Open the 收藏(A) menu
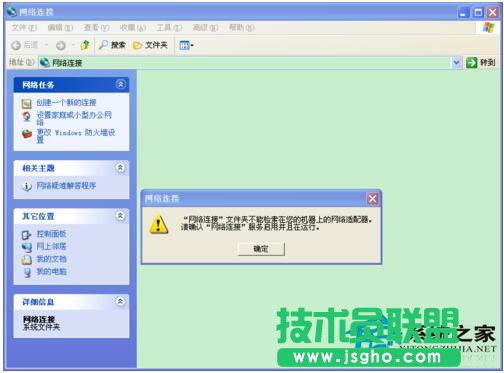504x373 pixels. coord(133,28)
